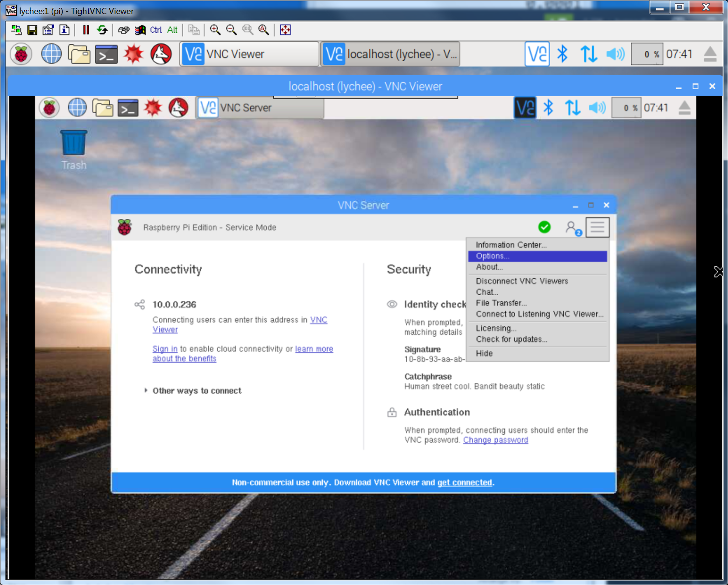Click the 07:41 clock in the taskbar
This screenshot has width=728, height=585.
coord(679,54)
